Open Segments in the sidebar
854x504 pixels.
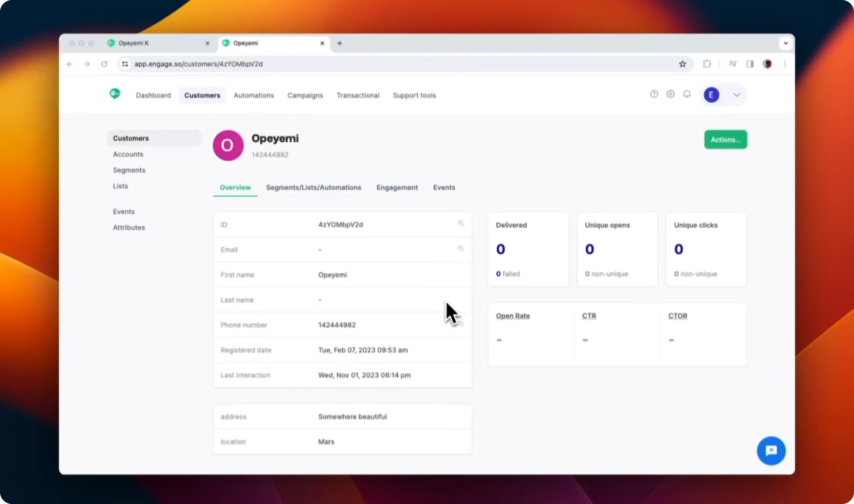coord(129,170)
